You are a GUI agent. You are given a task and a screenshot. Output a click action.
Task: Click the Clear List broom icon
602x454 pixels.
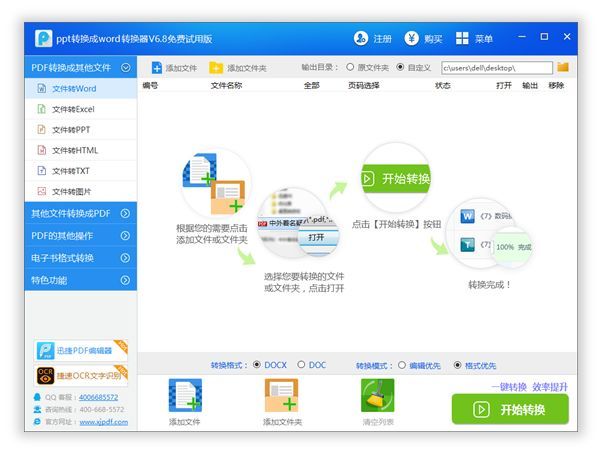pos(377,397)
